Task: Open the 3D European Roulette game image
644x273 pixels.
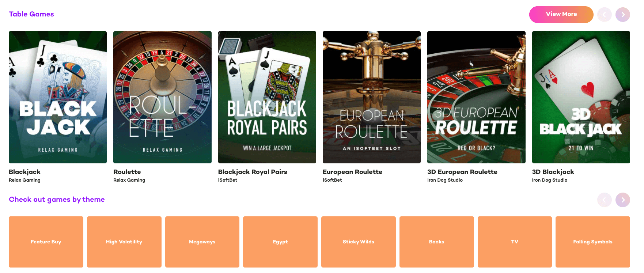Action: pyautogui.click(x=476, y=97)
